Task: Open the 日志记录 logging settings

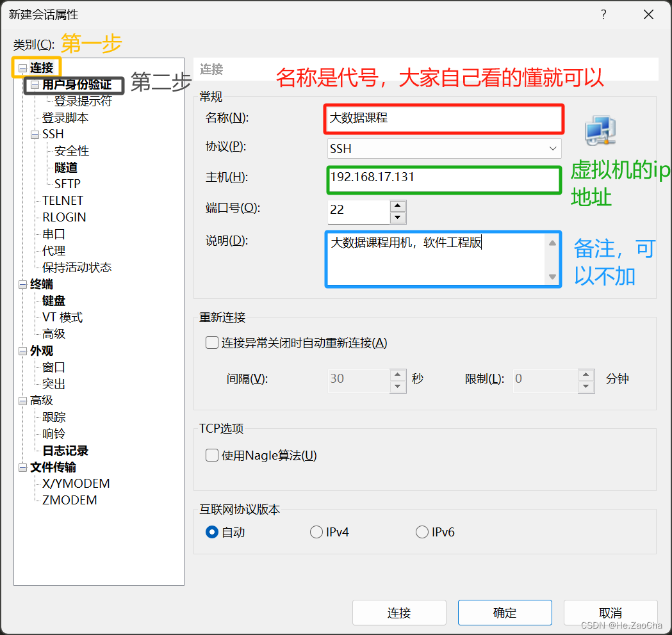Action: pos(64,450)
